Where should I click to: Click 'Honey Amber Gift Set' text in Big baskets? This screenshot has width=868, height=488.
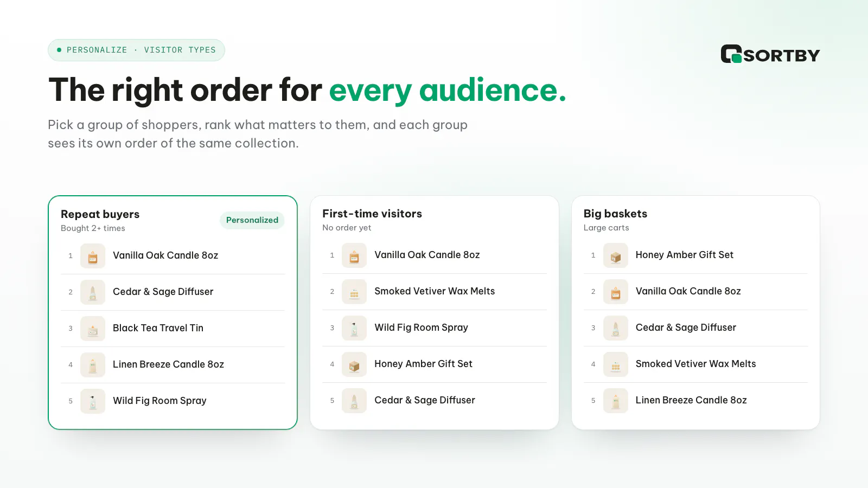click(x=685, y=255)
